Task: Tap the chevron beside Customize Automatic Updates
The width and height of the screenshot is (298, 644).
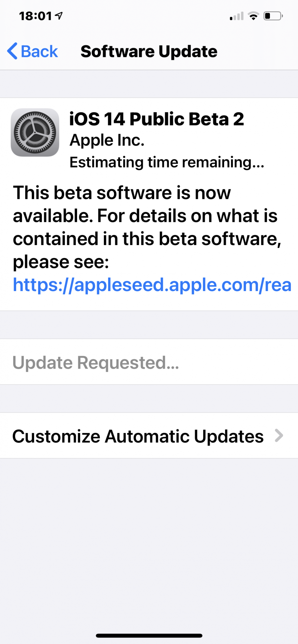Action: [x=279, y=436]
